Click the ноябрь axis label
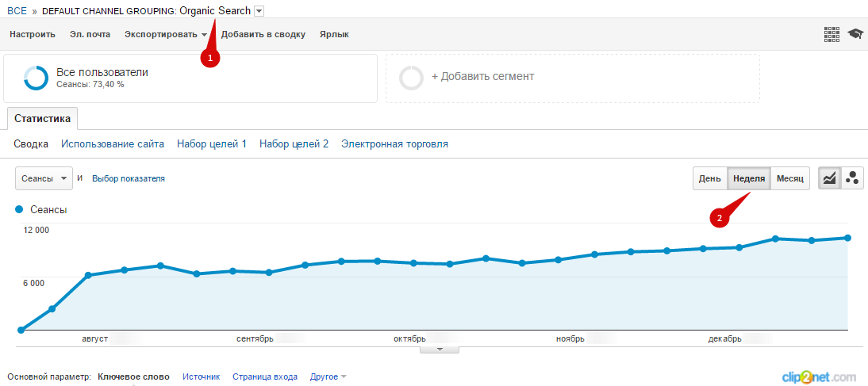This screenshot has width=868, height=386. click(x=570, y=338)
